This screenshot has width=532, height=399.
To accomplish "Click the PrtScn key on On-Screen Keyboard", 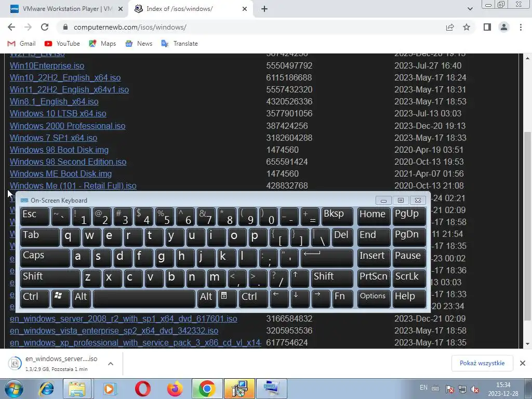I will pos(374,278).
